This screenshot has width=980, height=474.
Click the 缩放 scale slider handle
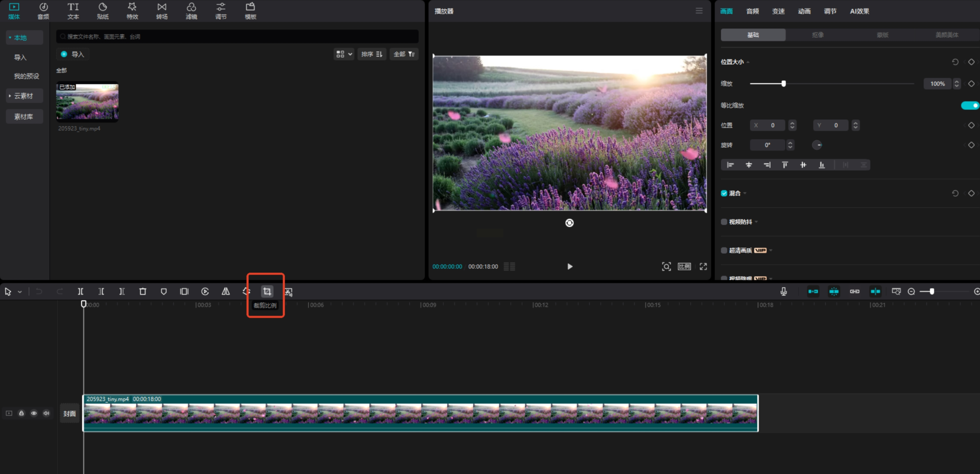click(783, 84)
